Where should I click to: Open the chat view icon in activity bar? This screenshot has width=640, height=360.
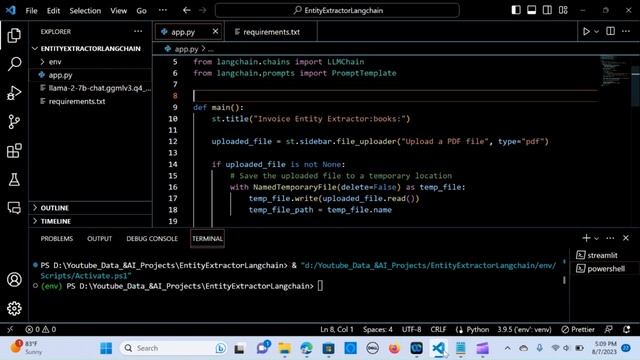[x=14, y=208]
